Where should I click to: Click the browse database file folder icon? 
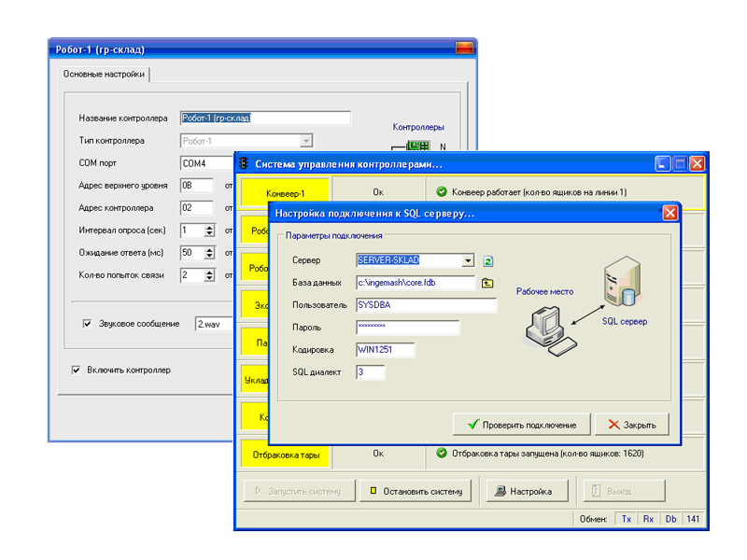pyautogui.click(x=487, y=283)
